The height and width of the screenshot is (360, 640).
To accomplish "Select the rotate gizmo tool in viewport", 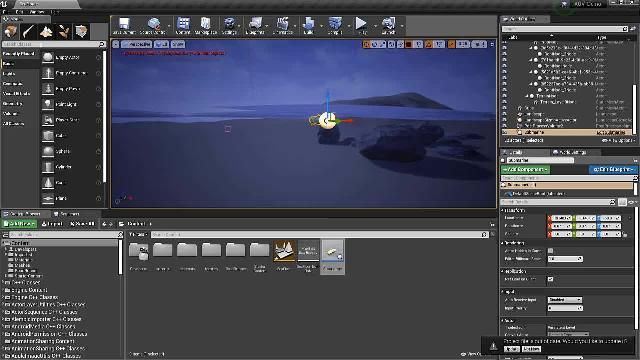I will click(374, 44).
